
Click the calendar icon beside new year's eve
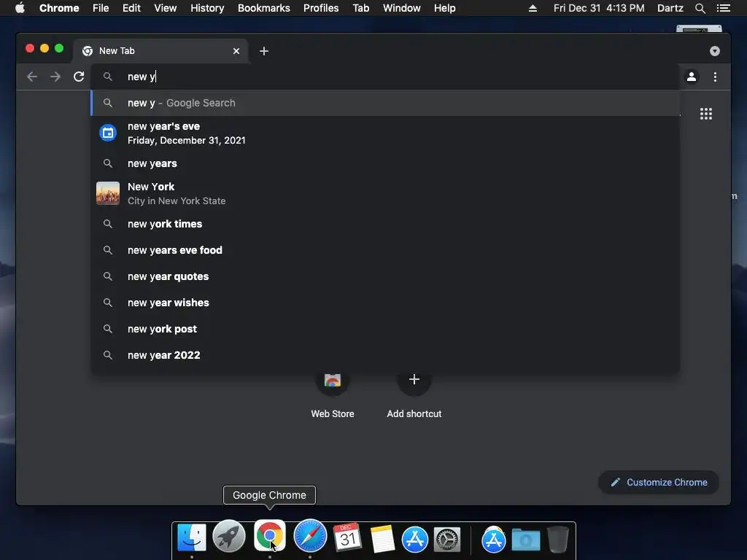(108, 133)
